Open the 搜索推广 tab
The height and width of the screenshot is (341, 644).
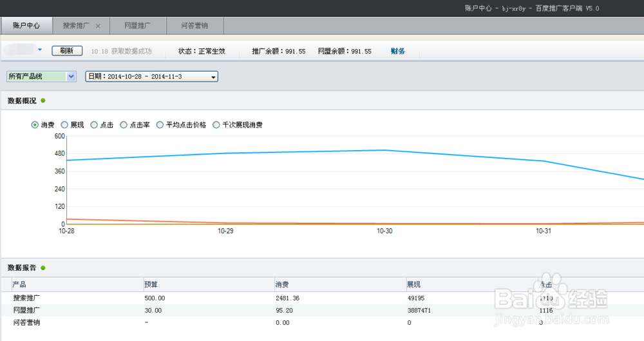76,26
